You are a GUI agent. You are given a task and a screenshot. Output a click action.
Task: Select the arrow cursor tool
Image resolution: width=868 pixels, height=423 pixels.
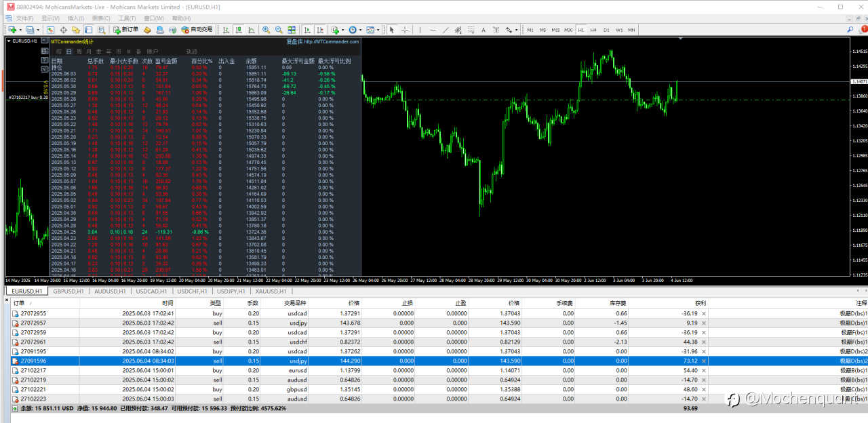(391, 30)
